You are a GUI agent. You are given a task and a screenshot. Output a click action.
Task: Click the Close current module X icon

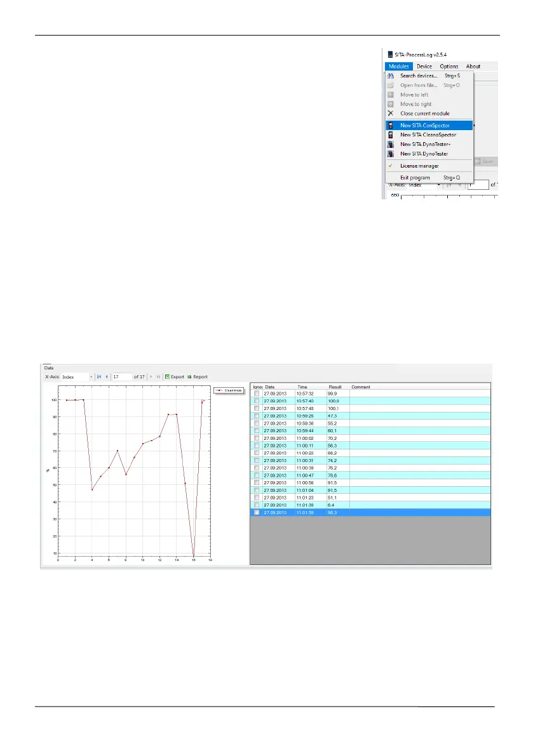(x=391, y=113)
